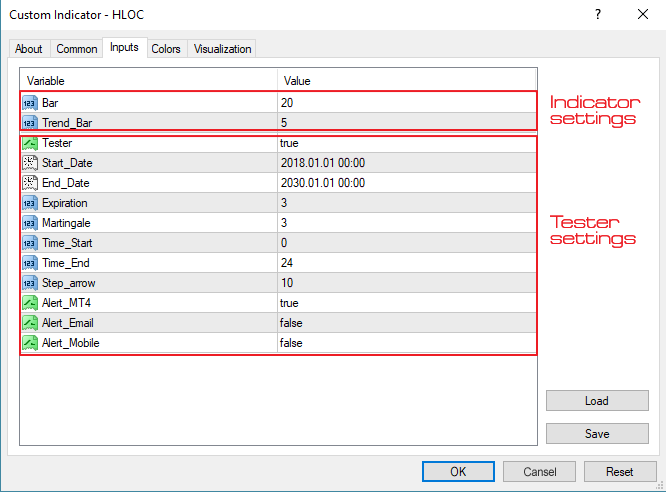The height and width of the screenshot is (492, 666).
Task: Click the icon next to Trend_Bar
Action: tap(30, 123)
